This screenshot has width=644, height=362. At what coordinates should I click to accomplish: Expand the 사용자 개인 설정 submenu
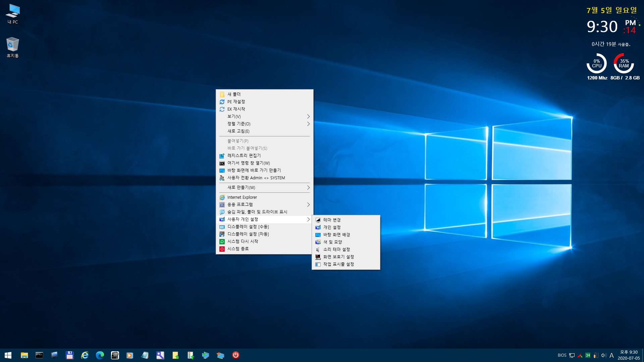[265, 219]
